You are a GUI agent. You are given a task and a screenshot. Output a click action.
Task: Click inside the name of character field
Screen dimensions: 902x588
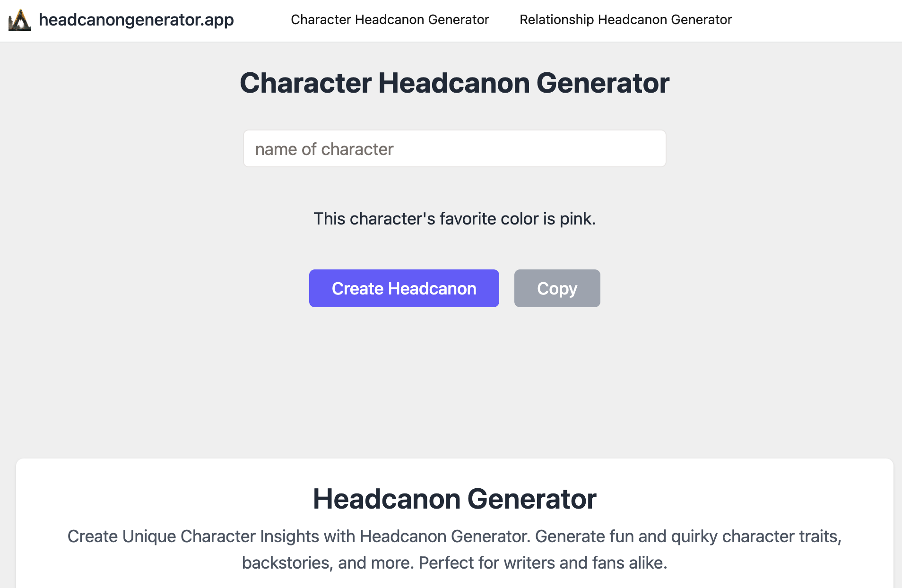pyautogui.click(x=454, y=148)
